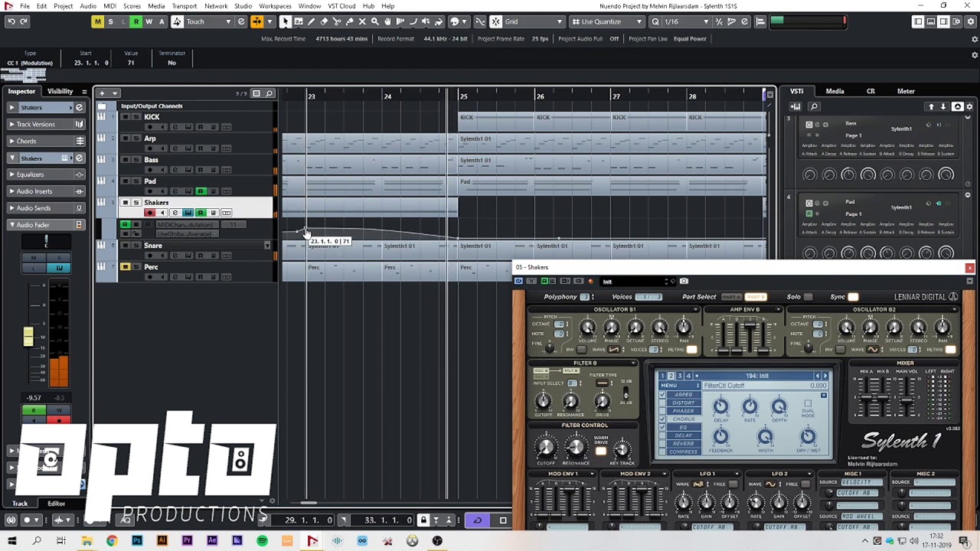
Task: Bypass Sylenth1 with the plugin power icon
Action: [x=519, y=281]
